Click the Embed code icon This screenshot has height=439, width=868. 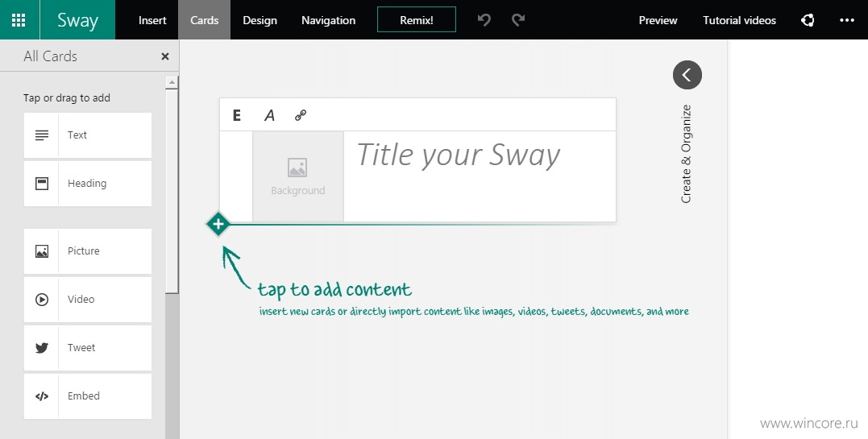pos(42,396)
